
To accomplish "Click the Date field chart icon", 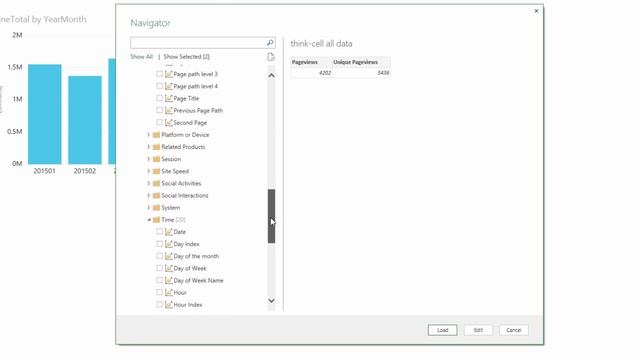I will pyautogui.click(x=169, y=232).
